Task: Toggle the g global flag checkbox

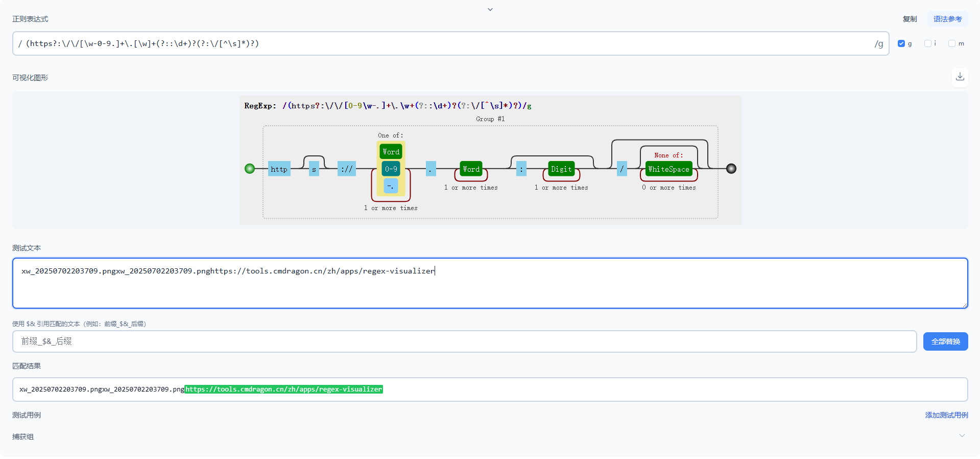Action: pyautogui.click(x=901, y=43)
